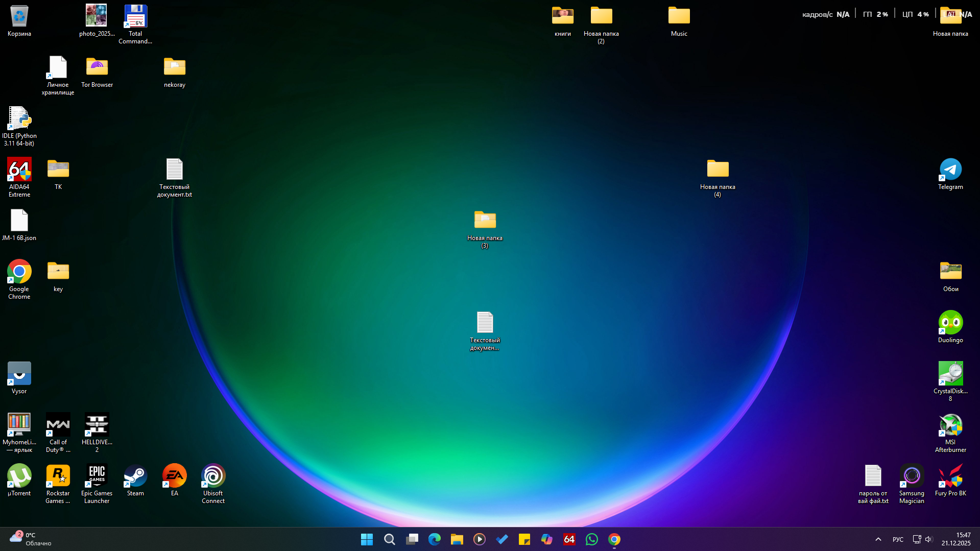Open WhatsApp from the taskbar
The width and height of the screenshot is (980, 551).
coord(591,539)
